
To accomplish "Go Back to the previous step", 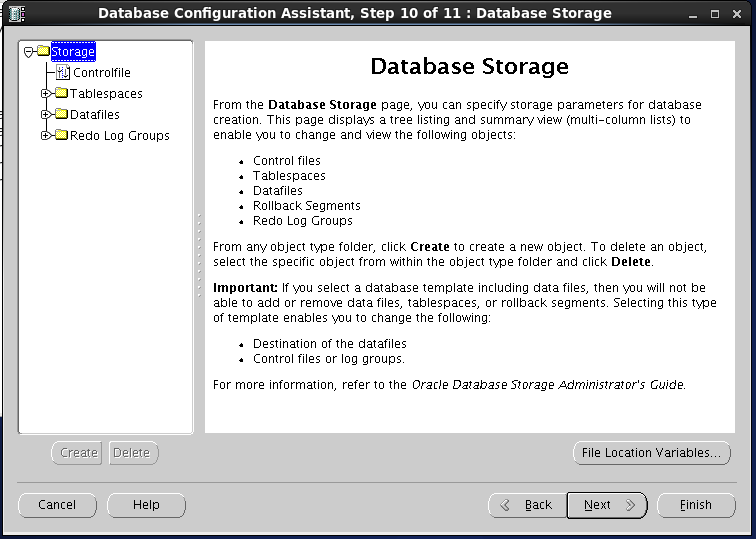I will coord(527,505).
